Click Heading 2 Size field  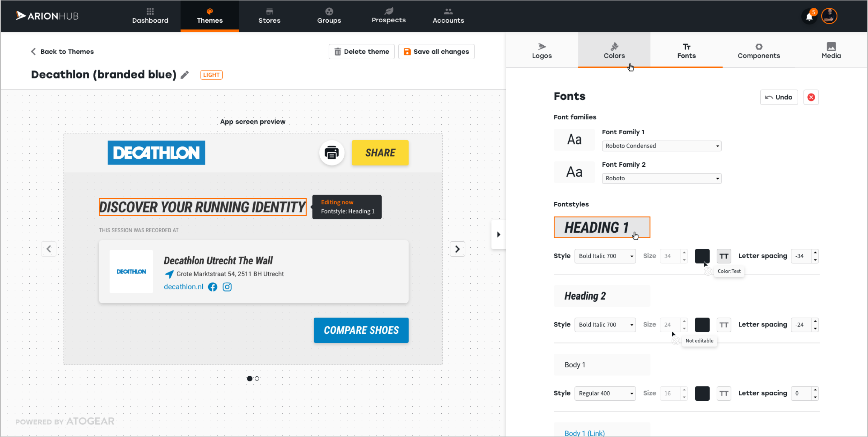coord(673,325)
